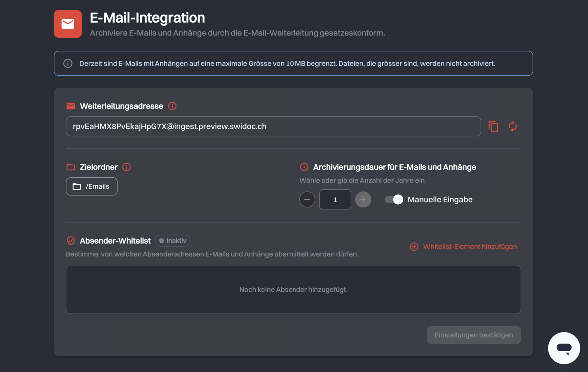Show info for Zielordner
Viewport: 588px width, 372px height.
point(127,167)
